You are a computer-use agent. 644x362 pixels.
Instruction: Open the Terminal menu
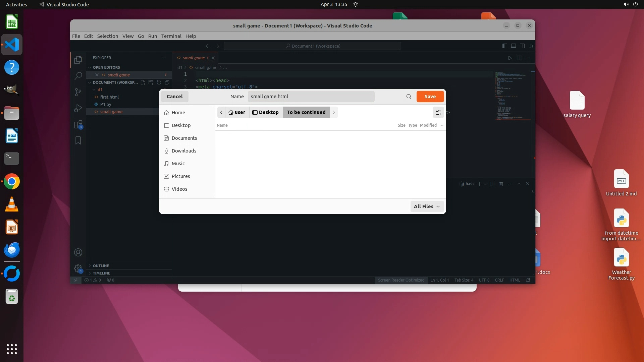tap(171, 36)
